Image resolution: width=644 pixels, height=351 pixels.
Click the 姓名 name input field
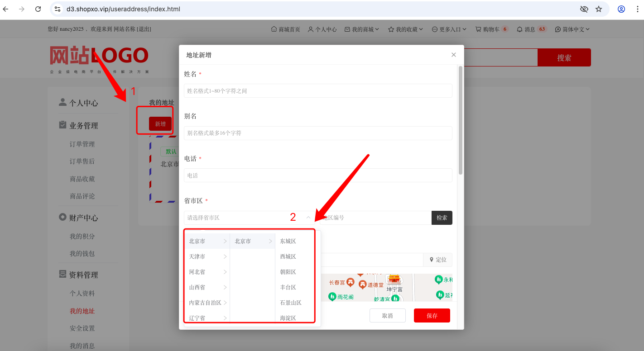pos(318,91)
